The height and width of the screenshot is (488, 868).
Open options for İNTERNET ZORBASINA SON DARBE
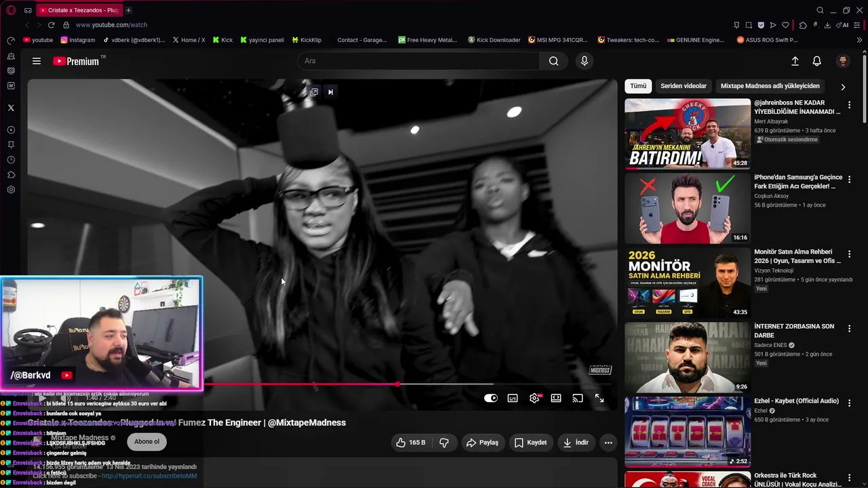click(x=849, y=329)
